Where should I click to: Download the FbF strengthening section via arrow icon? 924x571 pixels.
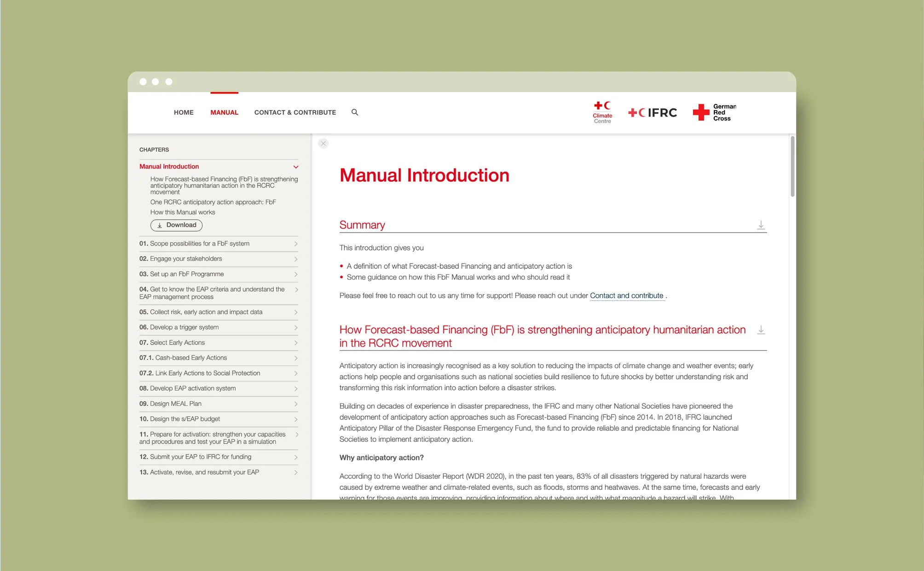pos(761,330)
